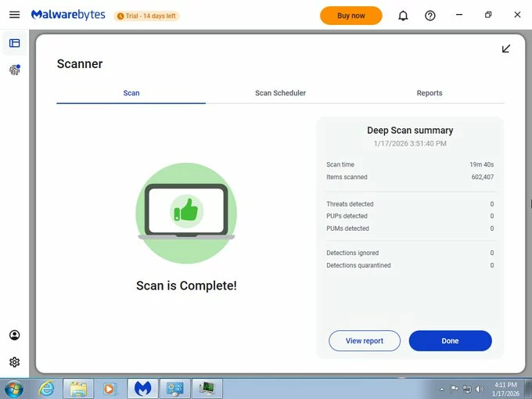Switch to the Scan Scheduler tab
532x399 pixels.
click(x=280, y=93)
